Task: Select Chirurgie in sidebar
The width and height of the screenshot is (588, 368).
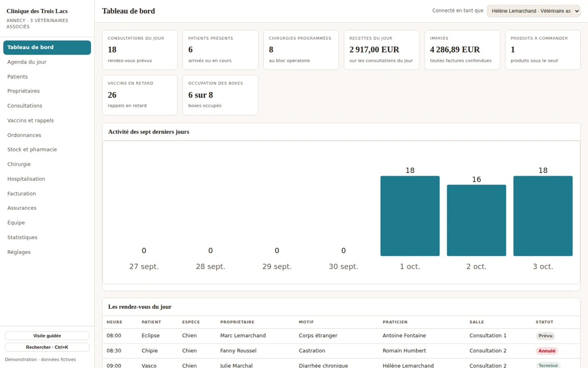Action: (x=47, y=164)
